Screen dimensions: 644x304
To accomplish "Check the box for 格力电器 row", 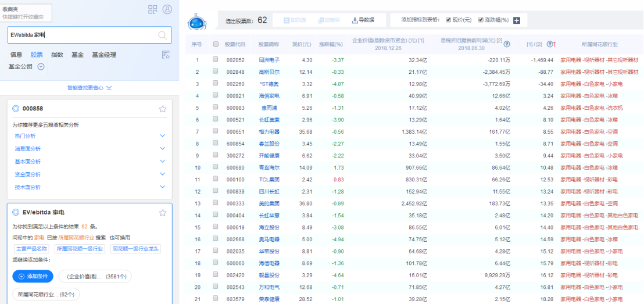I will click(x=215, y=131).
